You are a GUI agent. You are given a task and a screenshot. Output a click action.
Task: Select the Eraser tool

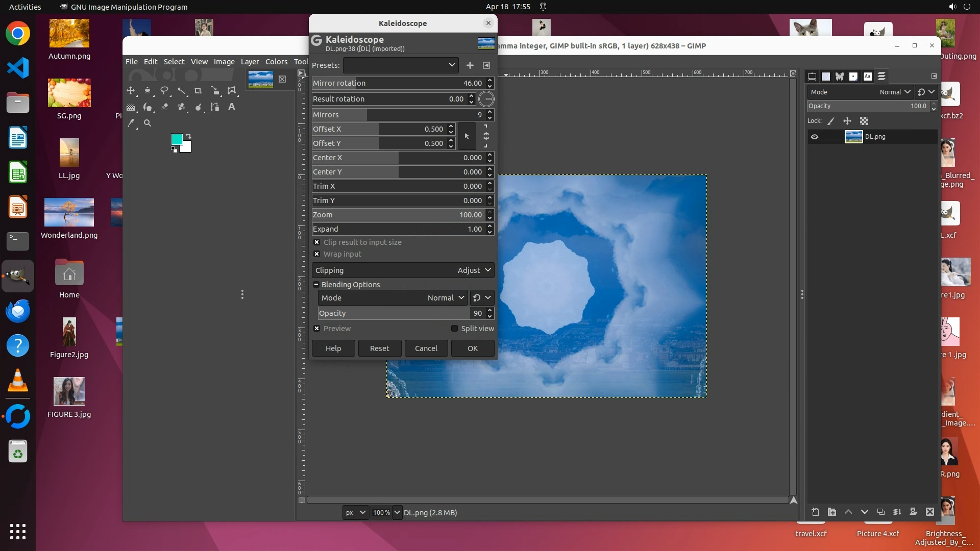coord(164,107)
